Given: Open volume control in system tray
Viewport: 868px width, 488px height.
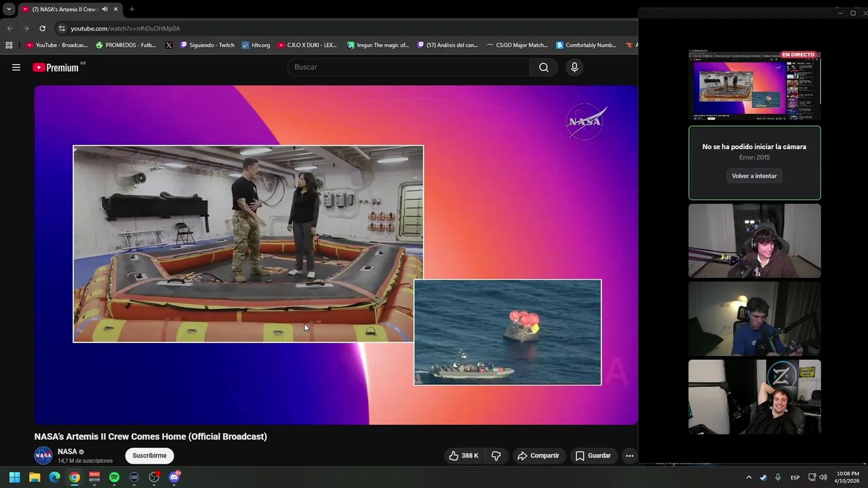Looking at the screenshot, I should [823, 477].
